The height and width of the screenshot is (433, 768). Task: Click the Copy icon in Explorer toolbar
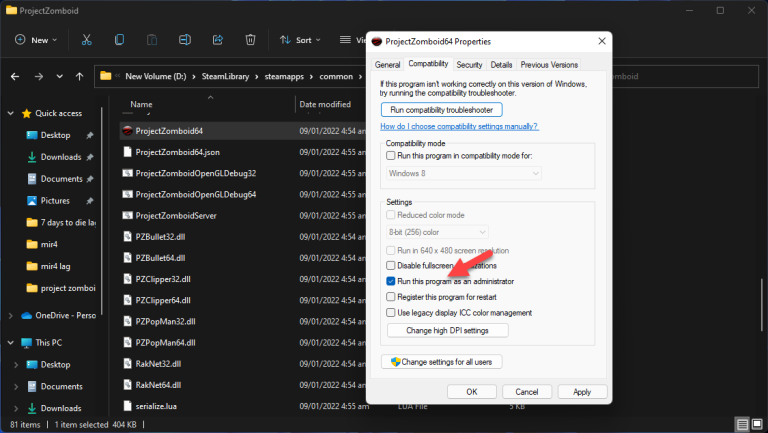tap(119, 40)
